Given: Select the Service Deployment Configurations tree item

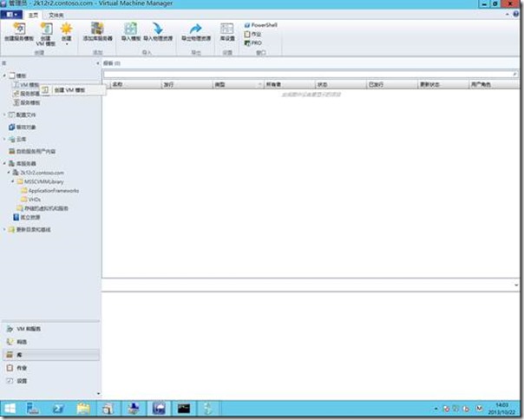Looking at the screenshot, I should [26, 94].
